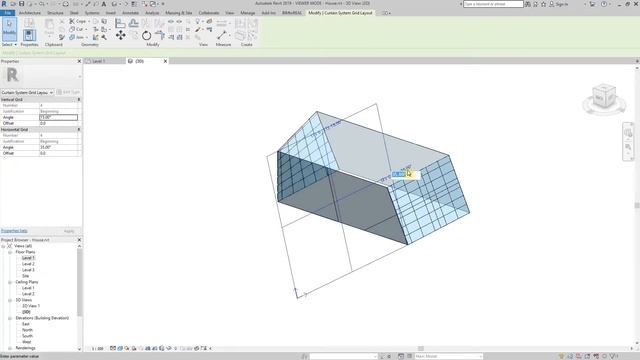Open the Structure ribbon tab
This screenshot has height=360, width=640.
pyautogui.click(x=55, y=13)
